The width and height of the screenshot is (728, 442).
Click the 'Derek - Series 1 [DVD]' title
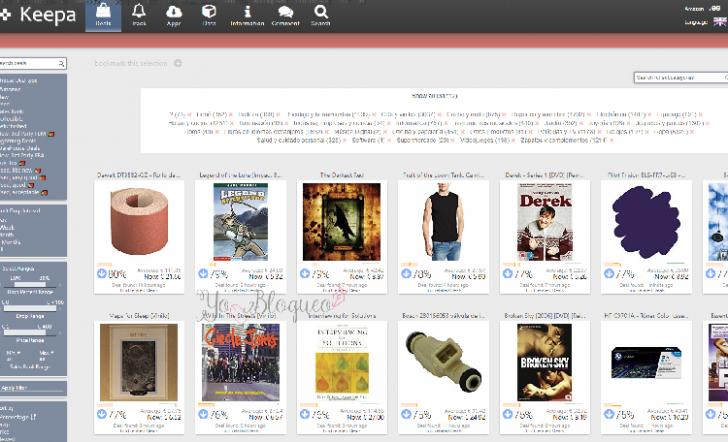[545, 175]
